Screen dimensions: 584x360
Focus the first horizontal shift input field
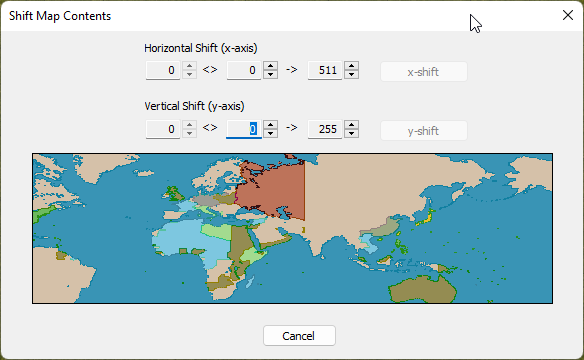pyautogui.click(x=163, y=70)
